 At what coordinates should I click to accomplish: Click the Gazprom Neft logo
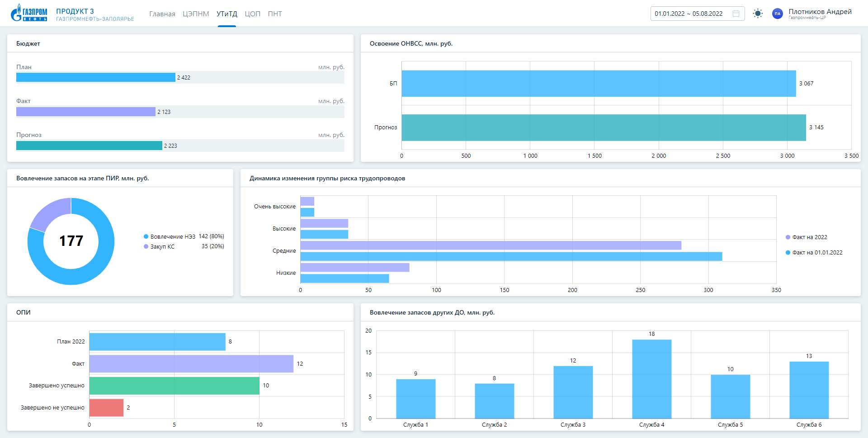(x=29, y=13)
